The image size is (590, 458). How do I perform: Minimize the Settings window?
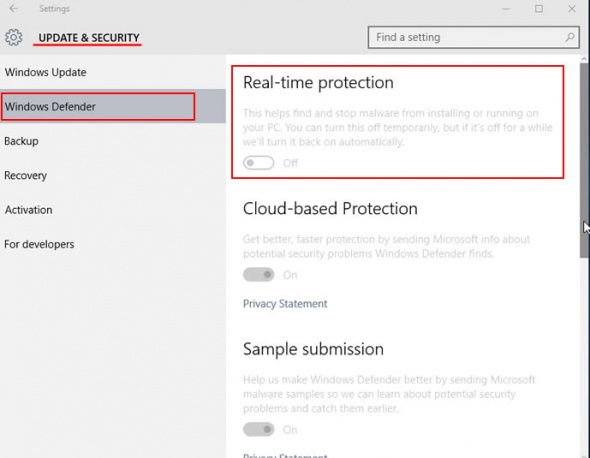pos(505,9)
